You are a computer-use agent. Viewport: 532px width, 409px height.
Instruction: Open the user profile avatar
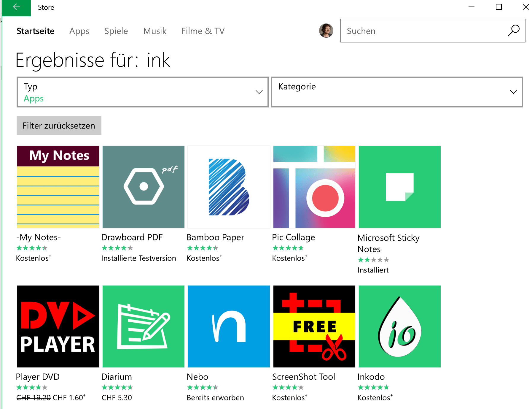[x=326, y=31]
